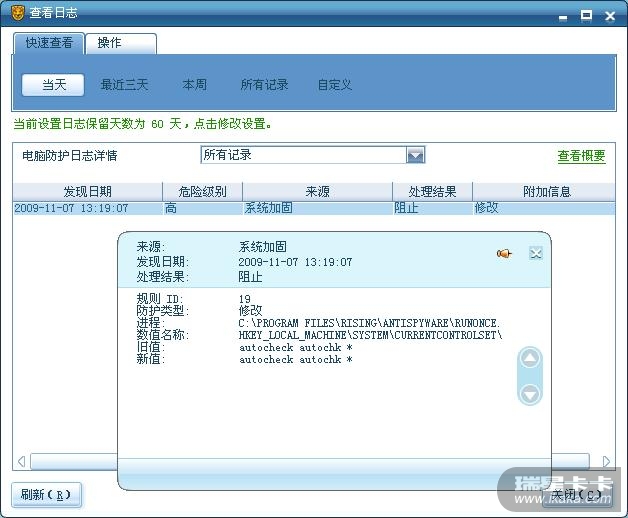Viewport: 628px width, 518px height.
Task: Open the 查看概要 link
Action: (582, 156)
